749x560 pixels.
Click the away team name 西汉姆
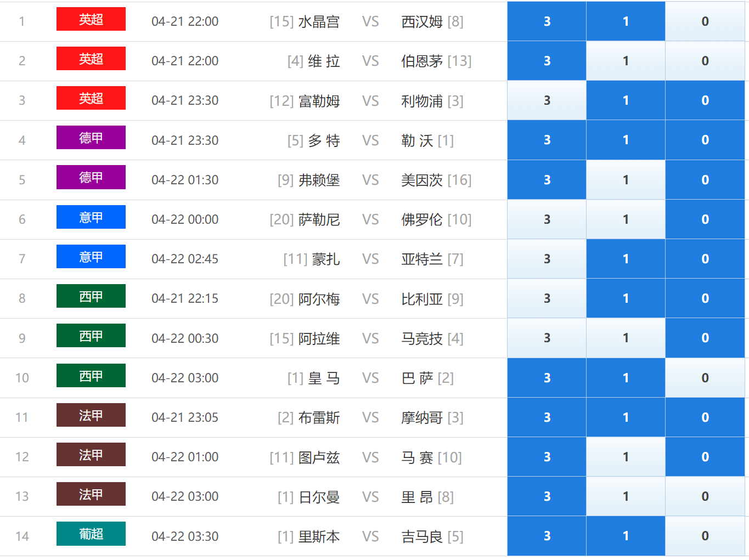[x=422, y=21]
